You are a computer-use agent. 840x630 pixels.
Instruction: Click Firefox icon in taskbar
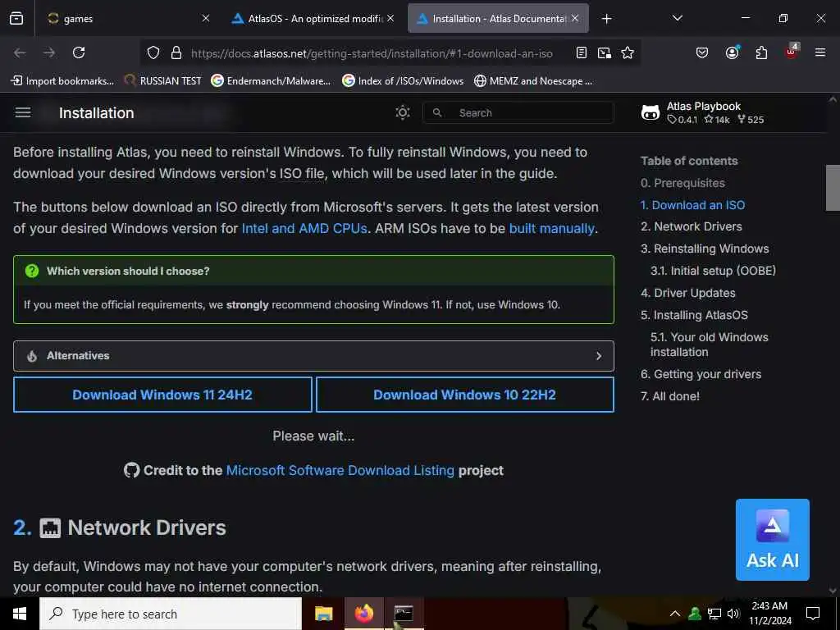tap(363, 614)
